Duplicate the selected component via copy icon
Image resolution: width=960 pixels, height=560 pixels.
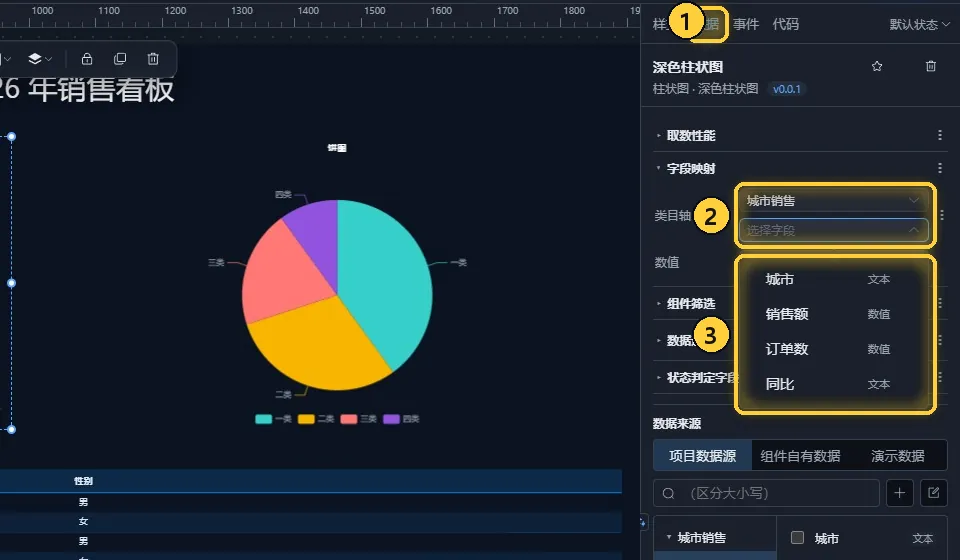[x=120, y=59]
